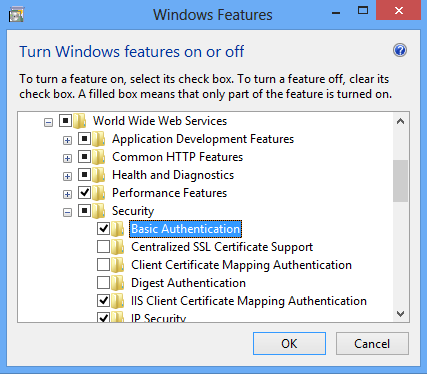The image size is (427, 374).
Task: Click the scroll up arrow of features list
Action: click(400, 121)
